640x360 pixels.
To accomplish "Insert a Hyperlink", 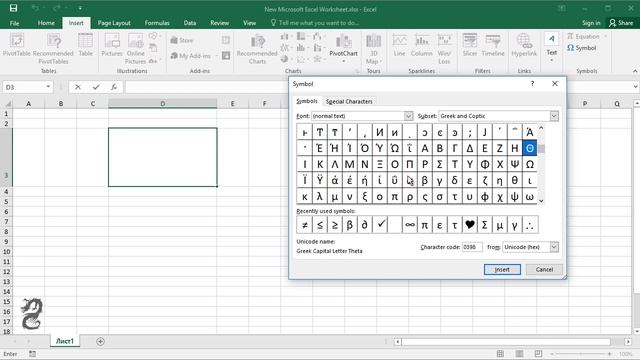I will (x=524, y=45).
